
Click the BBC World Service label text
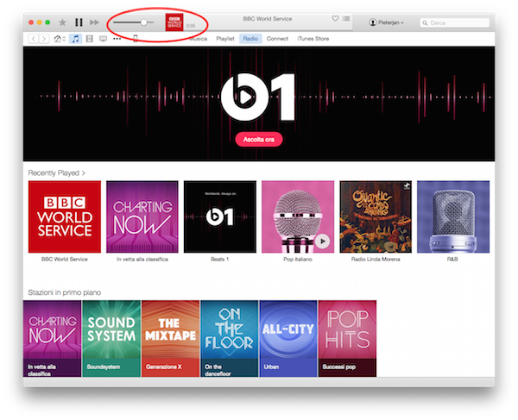(x=65, y=260)
